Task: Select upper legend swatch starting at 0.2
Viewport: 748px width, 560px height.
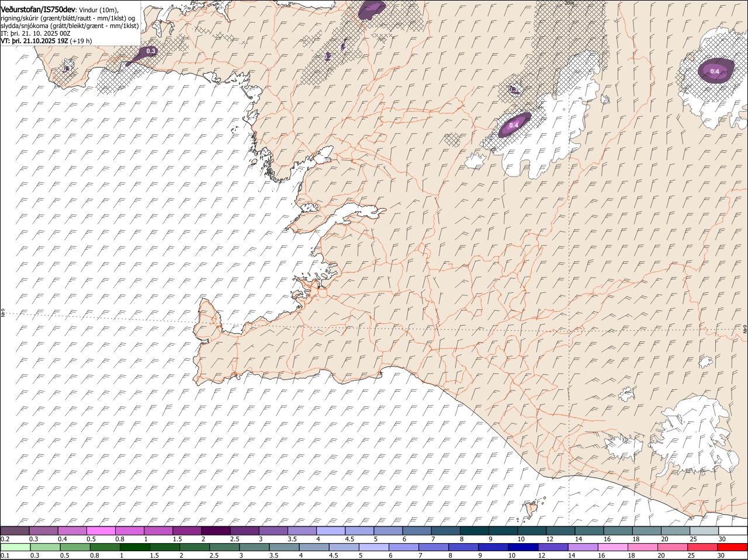Action: (x=15, y=531)
